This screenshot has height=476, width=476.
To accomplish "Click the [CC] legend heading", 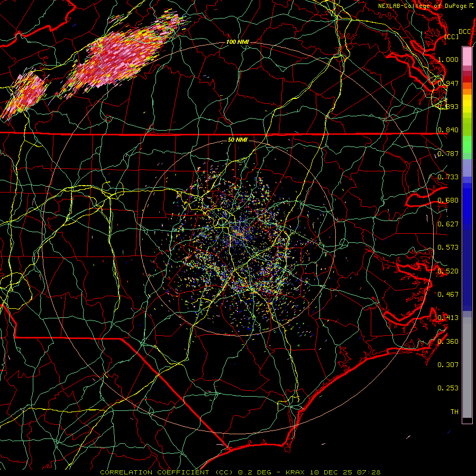I will click(x=452, y=37).
